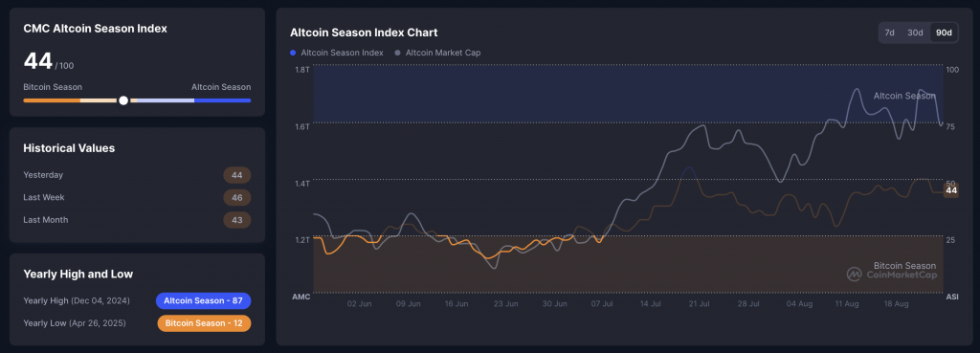
Task: Click the Last Week value badge 46
Action: [237, 197]
